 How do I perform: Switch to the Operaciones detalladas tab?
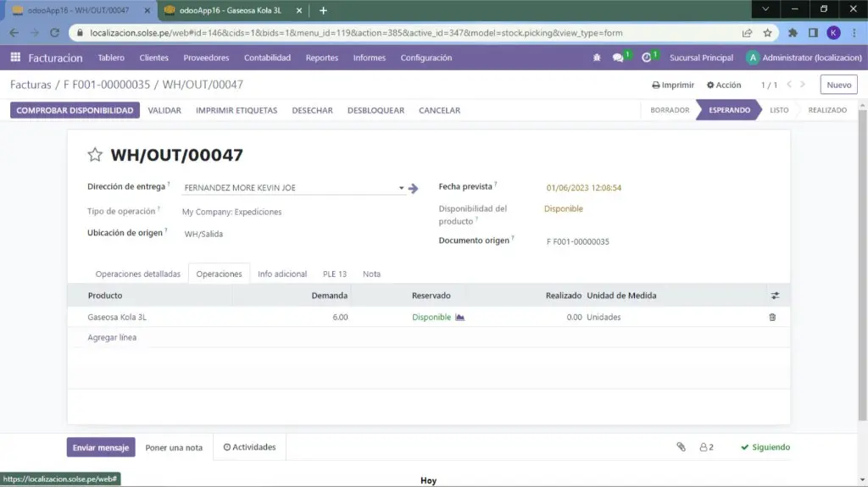[137, 274]
